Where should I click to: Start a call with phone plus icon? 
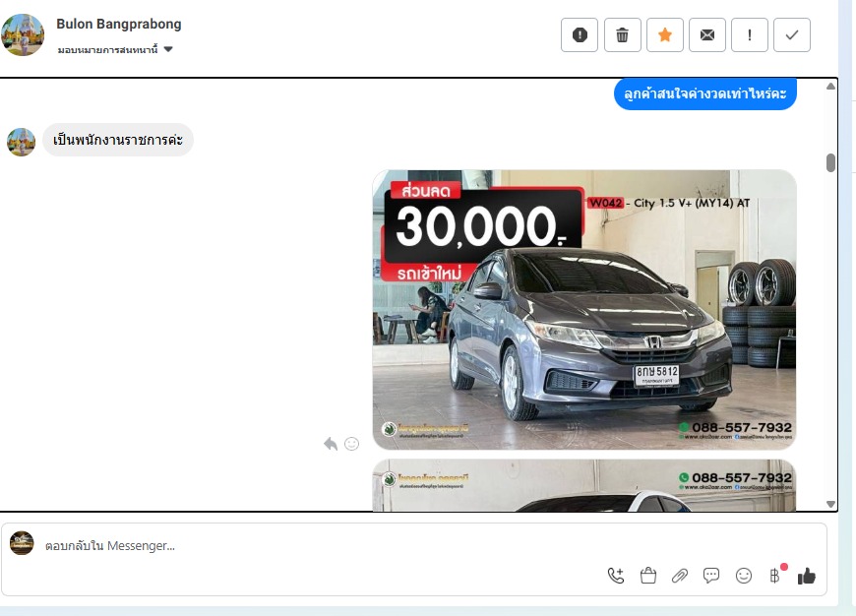coord(616,576)
